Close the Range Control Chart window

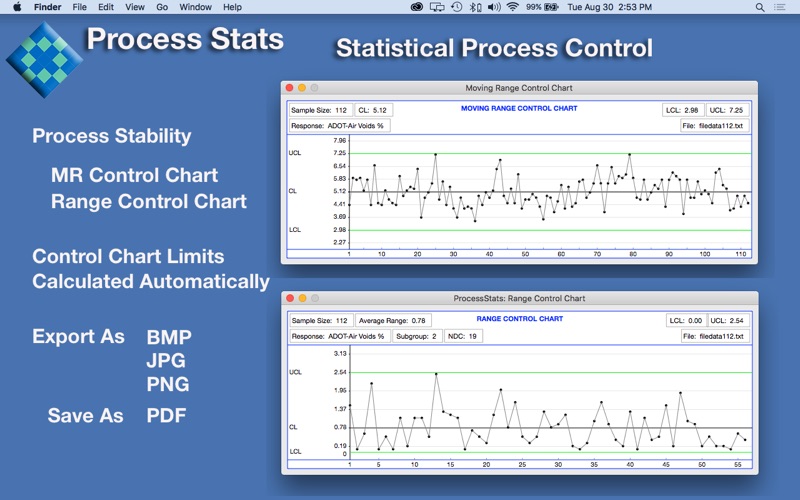coord(290,298)
